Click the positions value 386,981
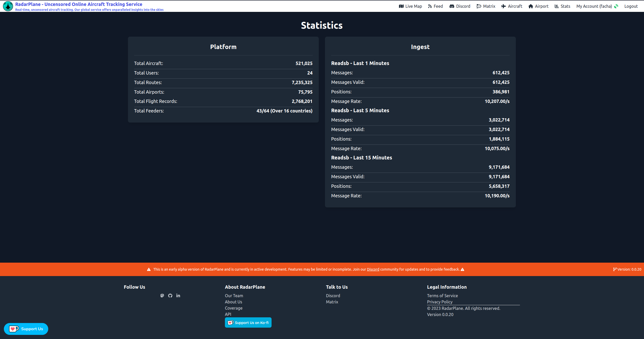 coord(501,92)
